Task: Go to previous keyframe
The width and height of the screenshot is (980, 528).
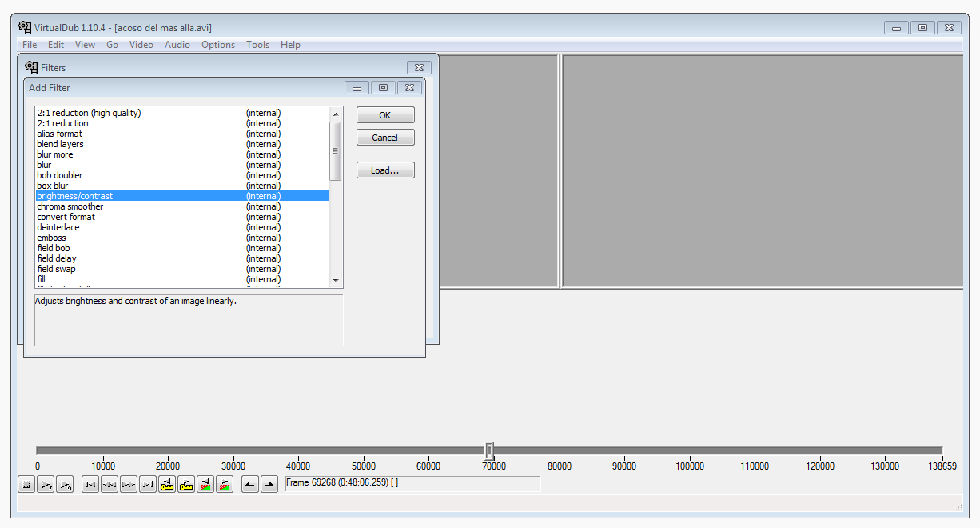Action: [167, 484]
